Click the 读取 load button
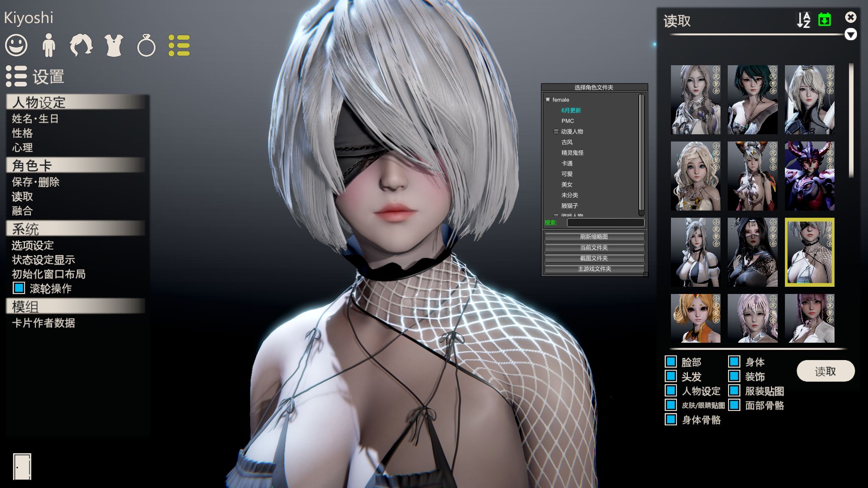Image resolution: width=868 pixels, height=488 pixels. [826, 371]
